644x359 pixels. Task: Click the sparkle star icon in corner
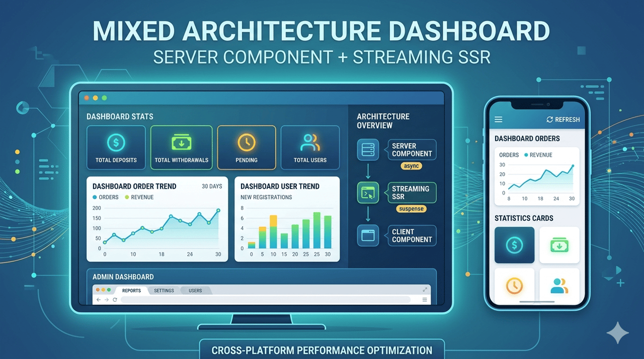[x=617, y=333]
